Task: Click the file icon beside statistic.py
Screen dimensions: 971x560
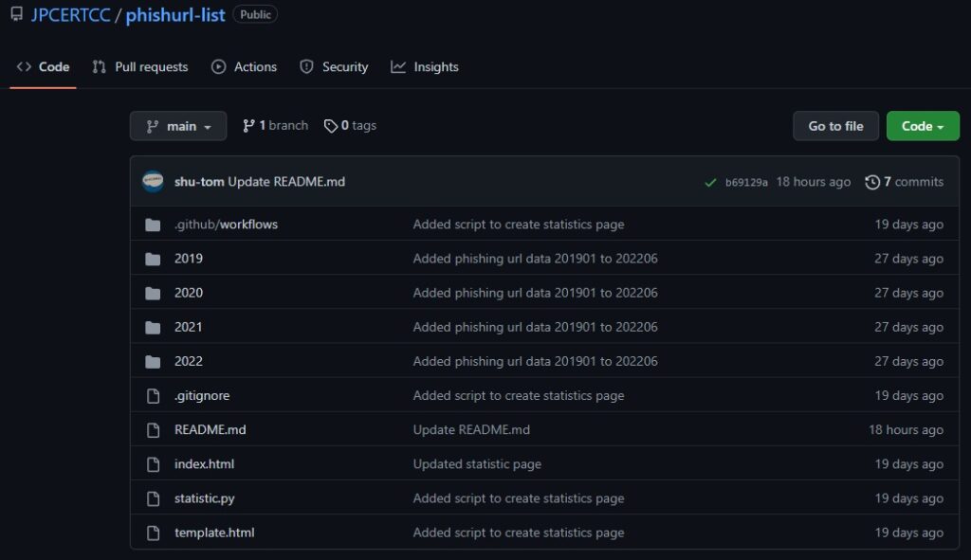Action: tap(155, 497)
